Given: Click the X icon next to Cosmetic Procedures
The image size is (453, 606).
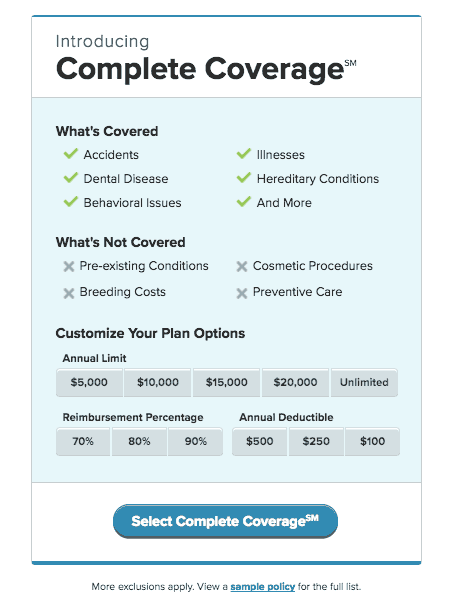Looking at the screenshot, I should pos(242,266).
